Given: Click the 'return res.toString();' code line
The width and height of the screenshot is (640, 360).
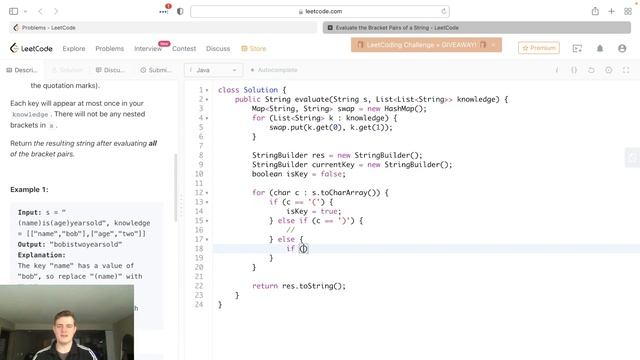Looking at the screenshot, I should 299,286.
